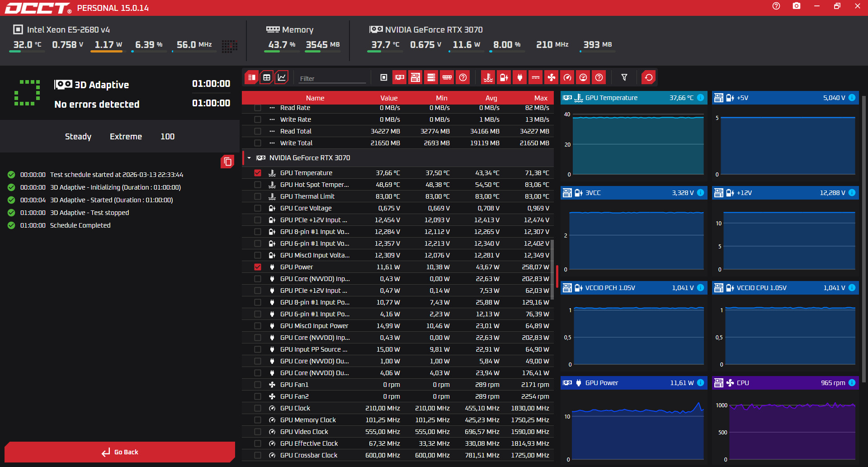Toggle the fan sensor filter icon
Screen dimensions: 868x467
pyautogui.click(x=552, y=77)
